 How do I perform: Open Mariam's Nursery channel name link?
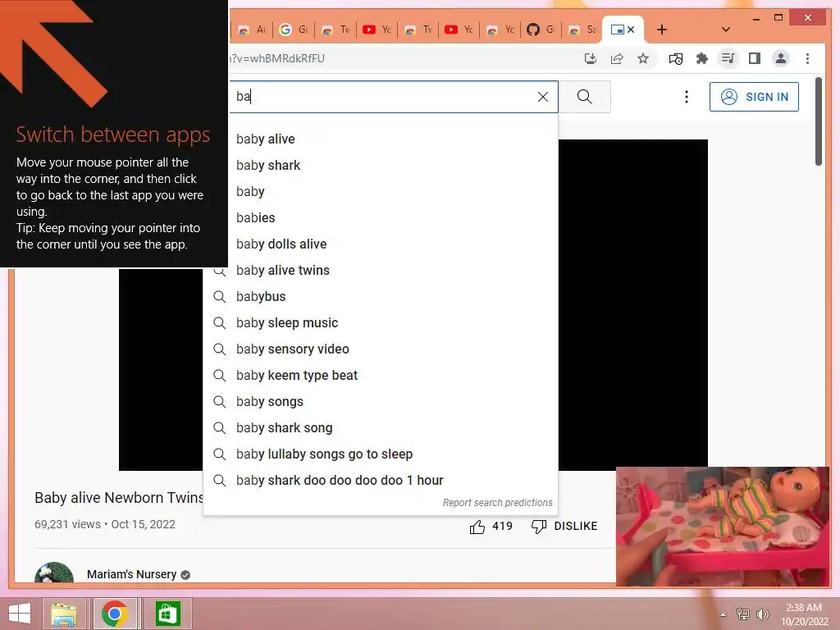pos(131,573)
